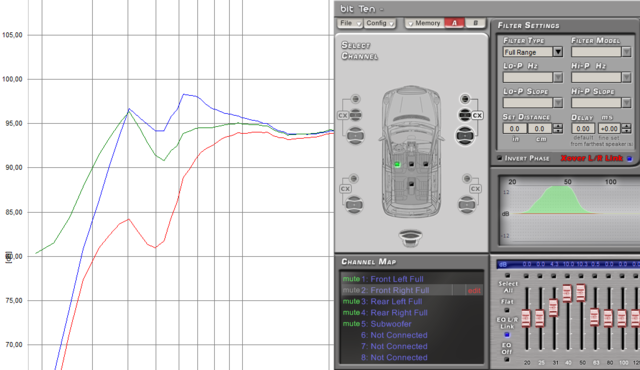The width and height of the screenshot is (640, 370).
Task: Click the rear left CX crossover icon
Action: pos(345,189)
